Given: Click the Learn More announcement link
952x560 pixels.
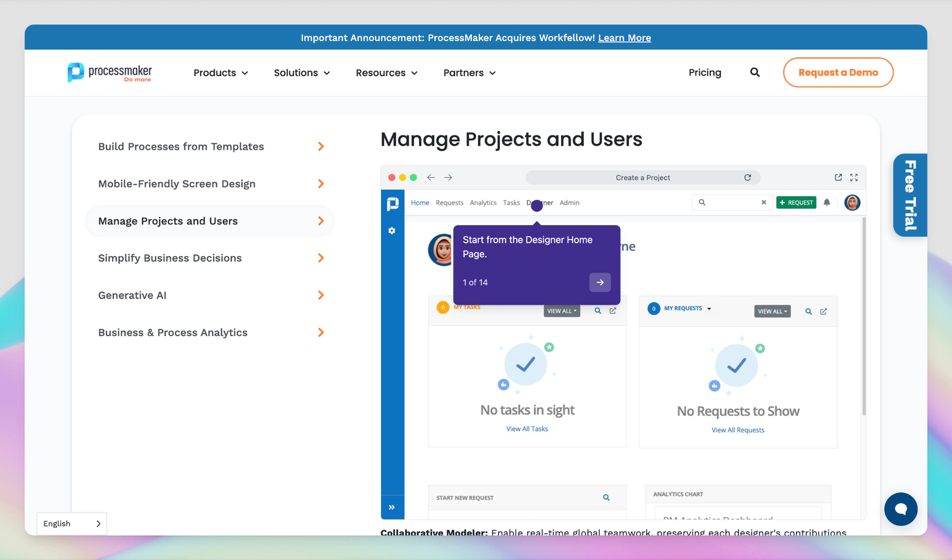Looking at the screenshot, I should tap(624, 38).
